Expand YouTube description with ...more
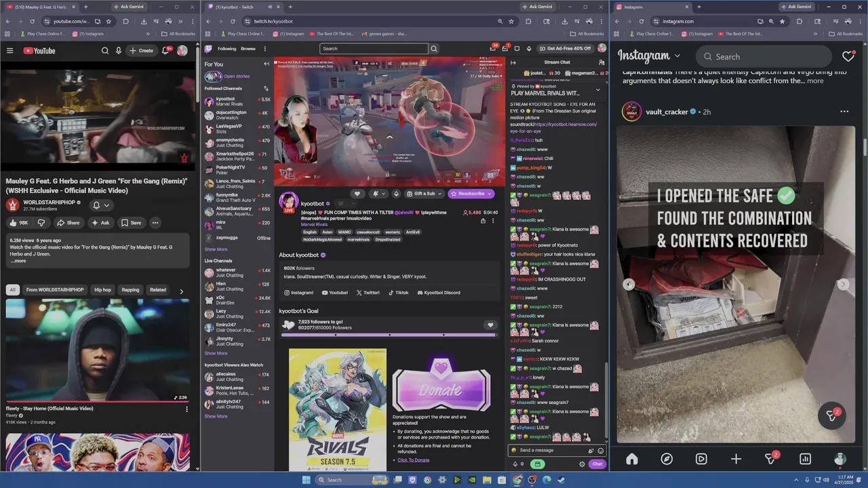 tap(18, 261)
